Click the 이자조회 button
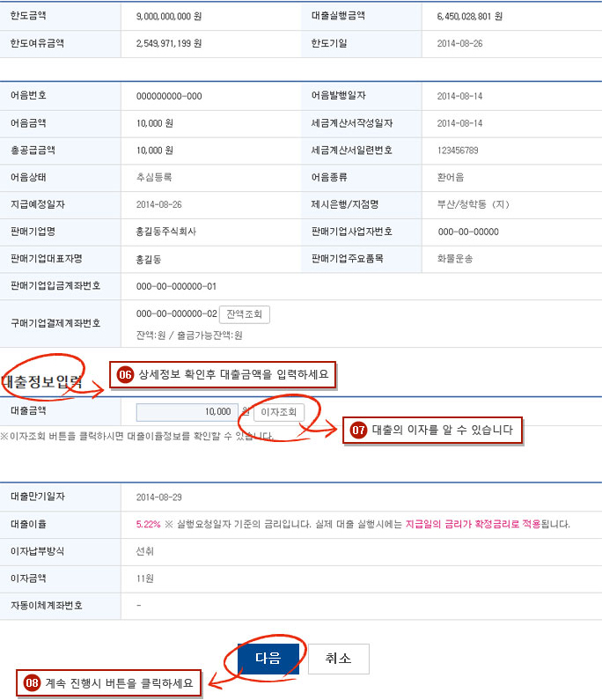The height and width of the screenshot is (700, 602). (279, 412)
